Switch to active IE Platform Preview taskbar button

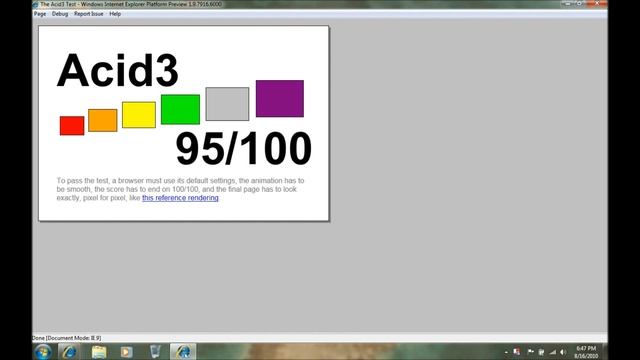[x=183, y=351]
